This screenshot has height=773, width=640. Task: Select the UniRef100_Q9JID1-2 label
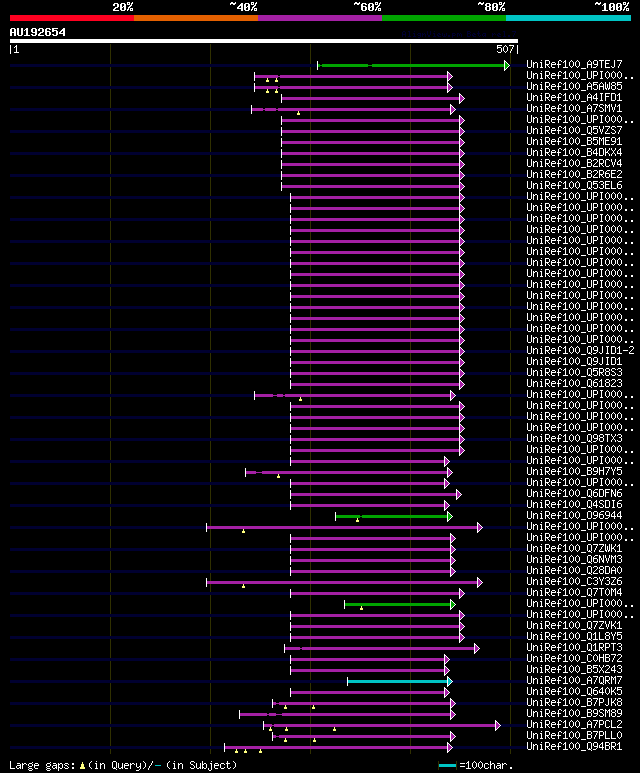(x=580, y=351)
